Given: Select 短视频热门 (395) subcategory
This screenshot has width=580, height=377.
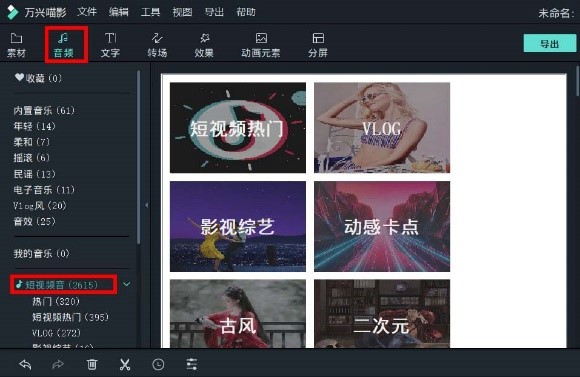Looking at the screenshot, I should (70, 317).
